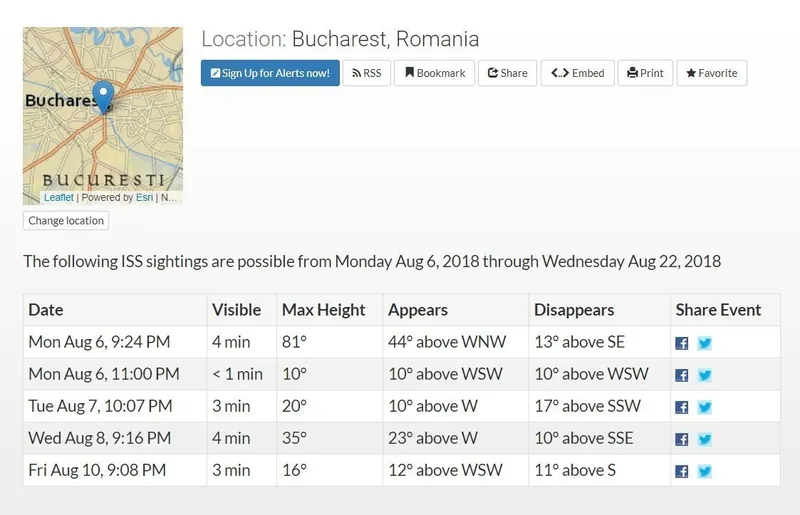Share Fri Aug 10 sighting on Facebook
This screenshot has width=800, height=515.
[682, 471]
